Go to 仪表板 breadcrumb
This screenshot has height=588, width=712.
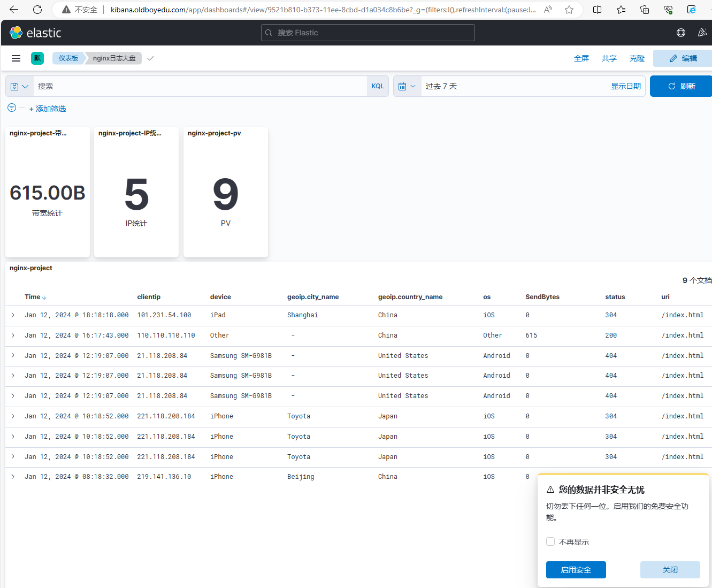click(68, 58)
